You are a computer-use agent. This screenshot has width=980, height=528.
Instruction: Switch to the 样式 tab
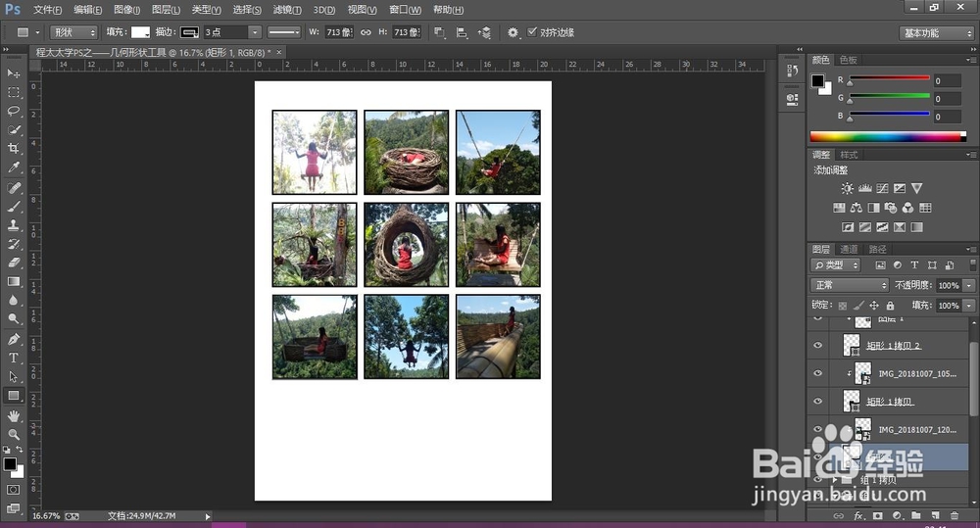[848, 155]
